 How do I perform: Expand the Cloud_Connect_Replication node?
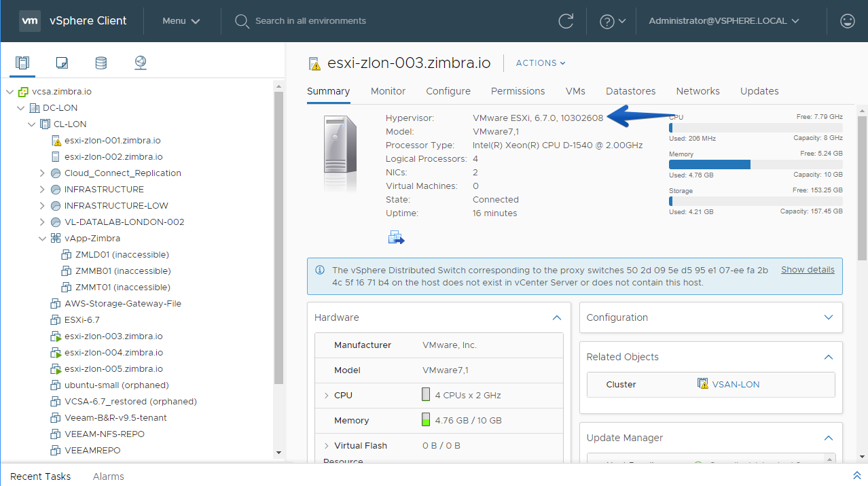tap(42, 173)
